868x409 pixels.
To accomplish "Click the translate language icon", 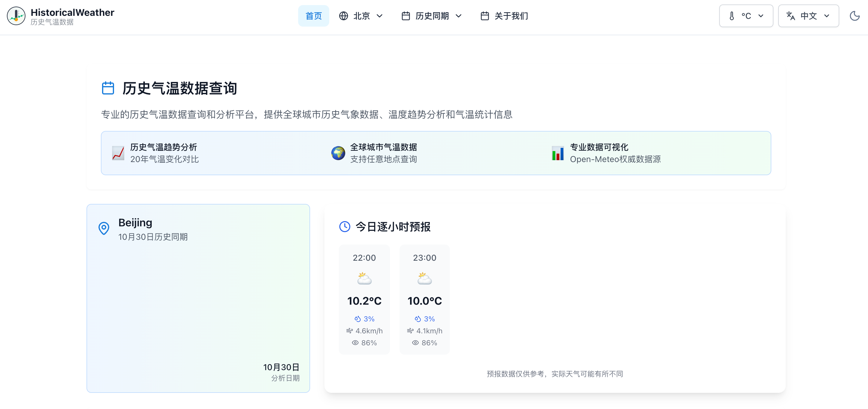I will point(790,16).
